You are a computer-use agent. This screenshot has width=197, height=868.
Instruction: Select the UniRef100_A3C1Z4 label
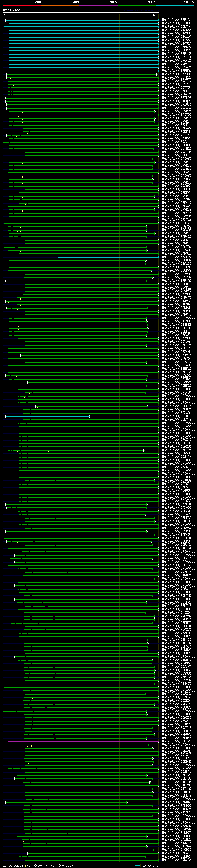click(x=176, y=349)
